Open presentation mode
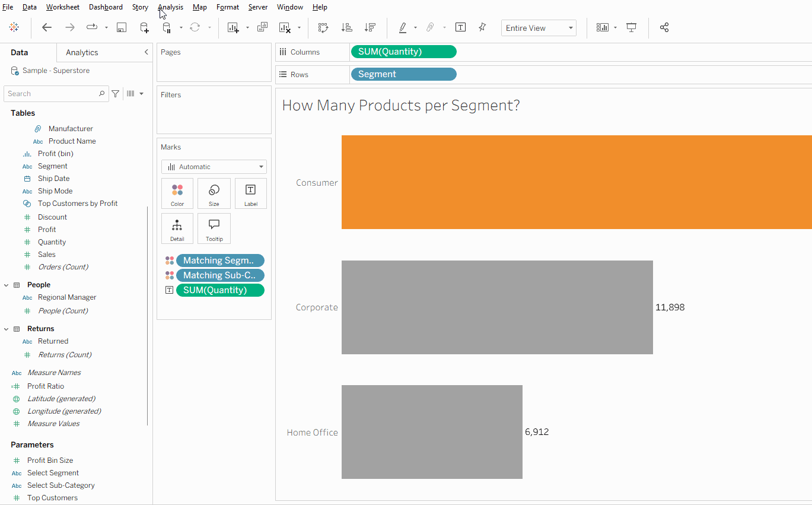The image size is (812, 505). (x=632, y=27)
